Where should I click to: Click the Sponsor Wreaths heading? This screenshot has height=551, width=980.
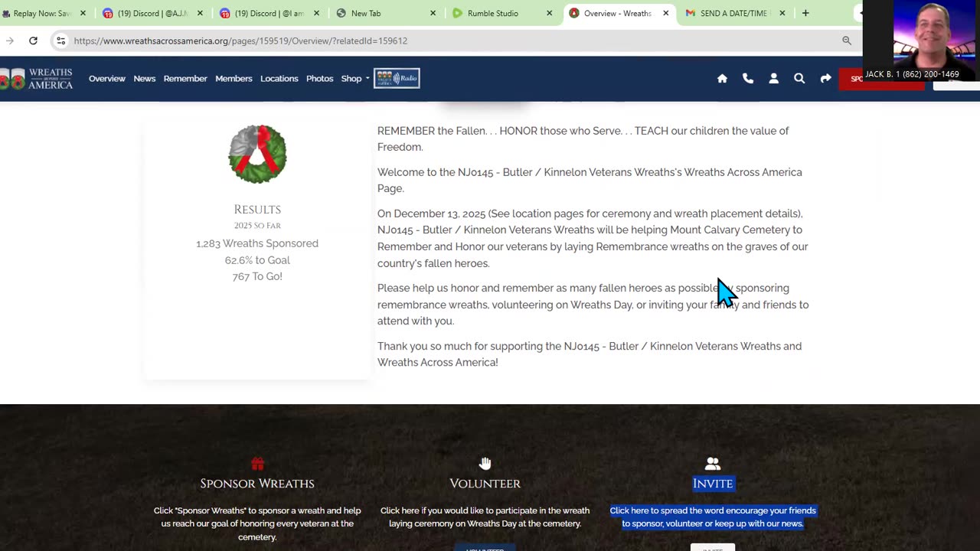click(x=257, y=484)
